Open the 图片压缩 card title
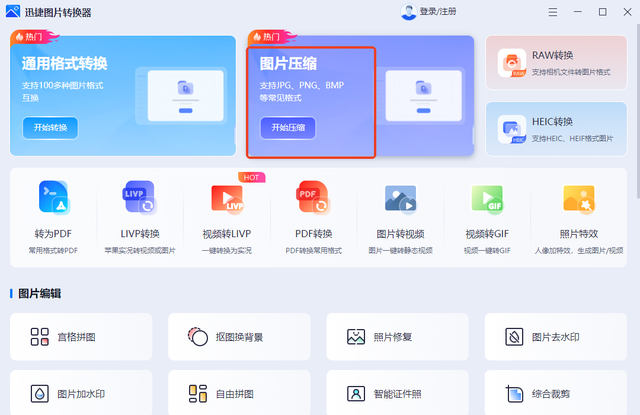640x415 pixels. pos(288,64)
